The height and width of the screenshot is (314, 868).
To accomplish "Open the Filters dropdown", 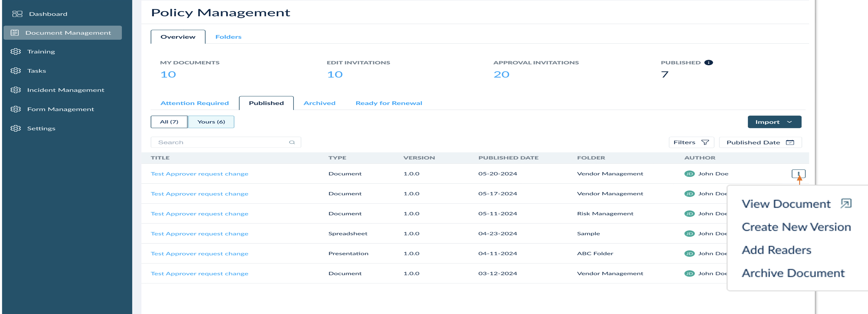I will 691,142.
